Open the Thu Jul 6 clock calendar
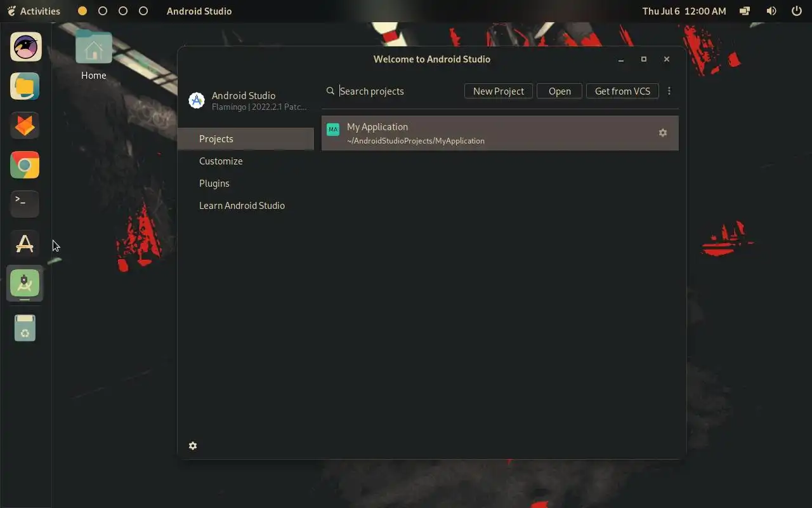This screenshot has height=508, width=812. [x=684, y=11]
